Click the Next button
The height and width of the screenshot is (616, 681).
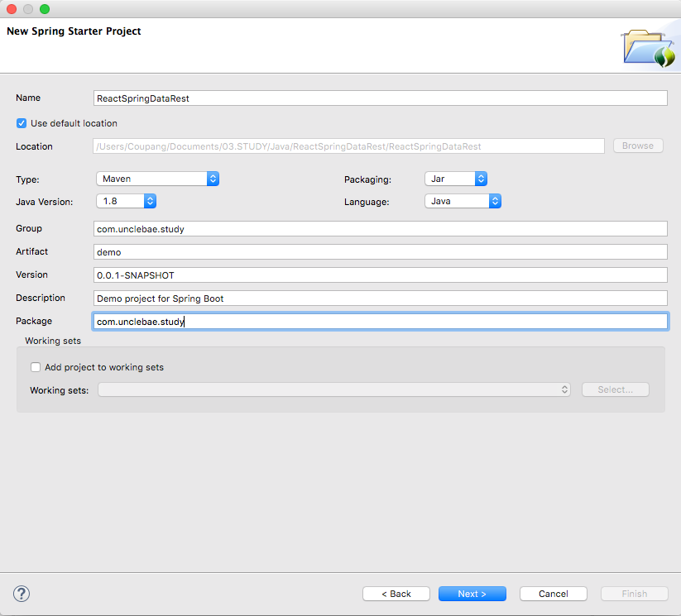(x=472, y=594)
